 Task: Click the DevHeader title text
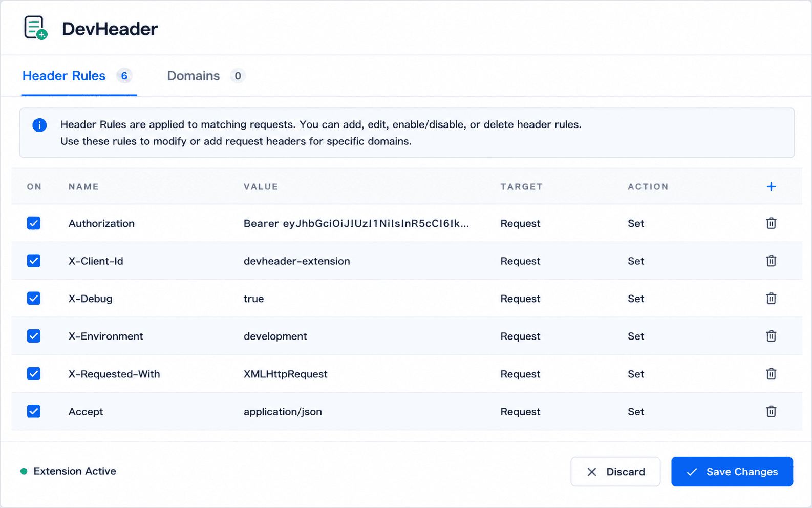[110, 29]
